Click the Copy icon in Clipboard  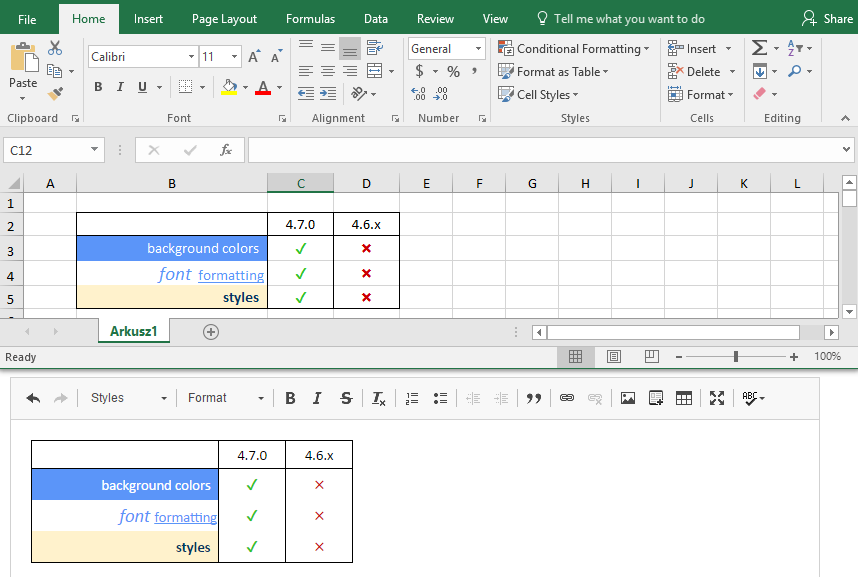(x=54, y=71)
